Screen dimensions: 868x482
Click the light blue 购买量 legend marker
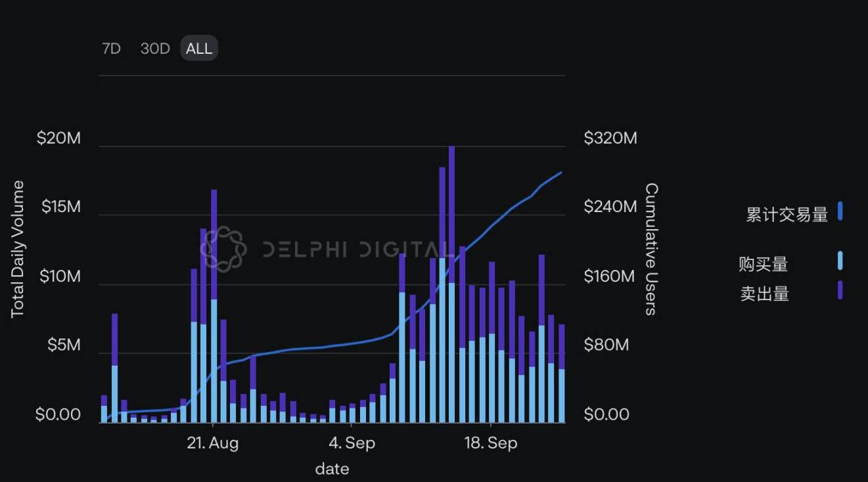coord(840,261)
